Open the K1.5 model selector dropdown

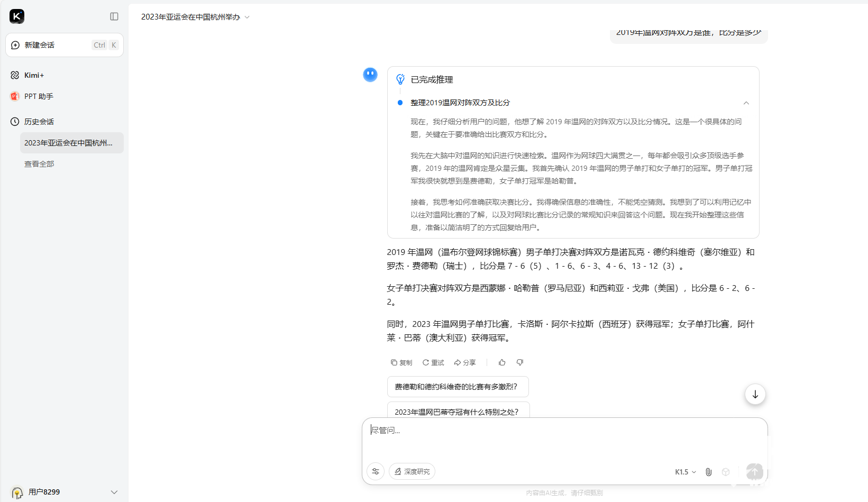(686, 472)
